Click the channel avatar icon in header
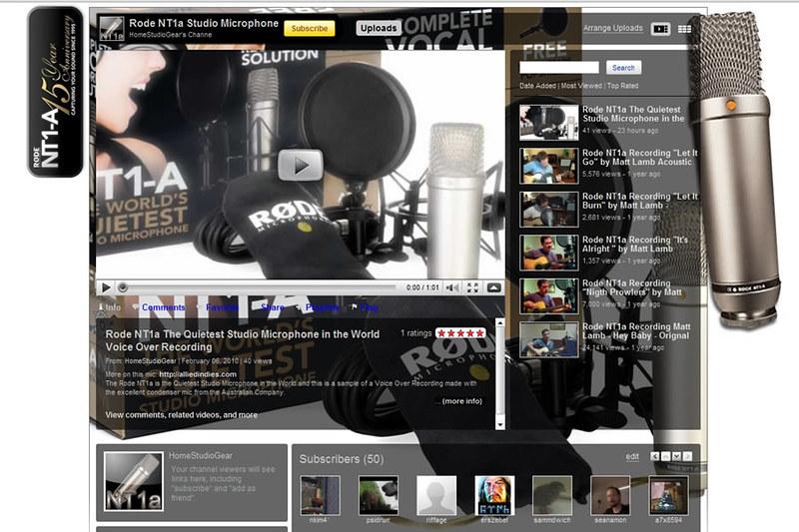Image resolution: width=799 pixels, height=532 pixels. pos(112,29)
